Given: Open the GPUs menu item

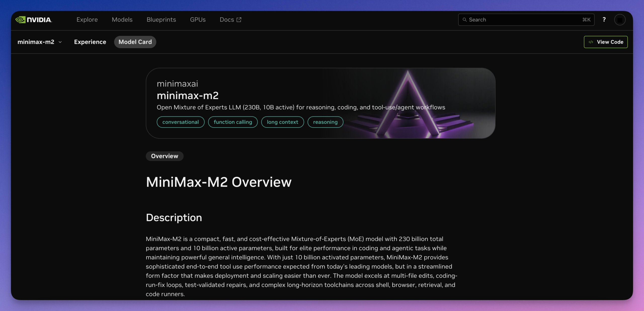Looking at the screenshot, I should [198, 19].
